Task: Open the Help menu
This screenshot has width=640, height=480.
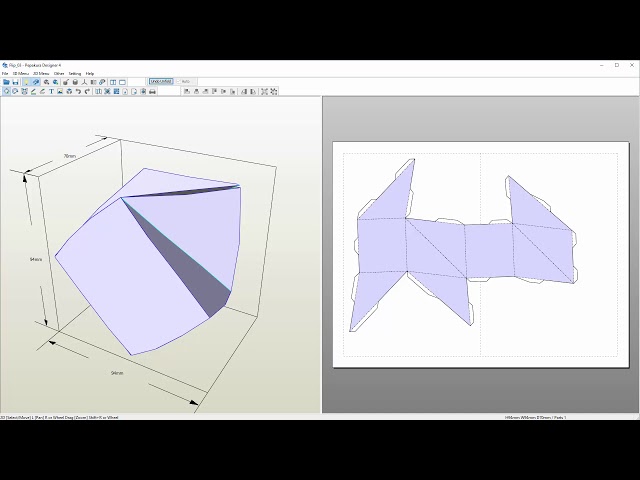Action: pos(90,74)
